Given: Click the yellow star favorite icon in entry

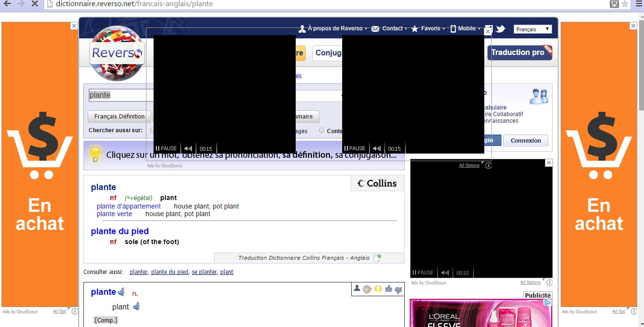Looking at the screenshot, I should 378,289.
